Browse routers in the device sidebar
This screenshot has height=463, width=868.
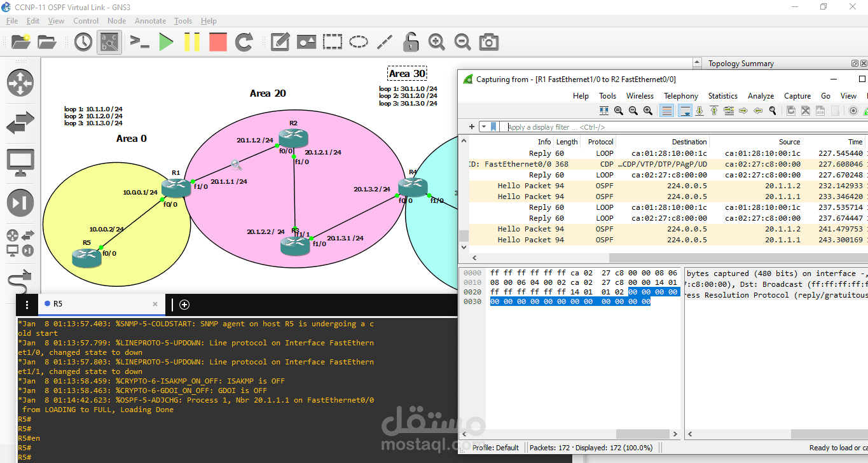point(20,83)
